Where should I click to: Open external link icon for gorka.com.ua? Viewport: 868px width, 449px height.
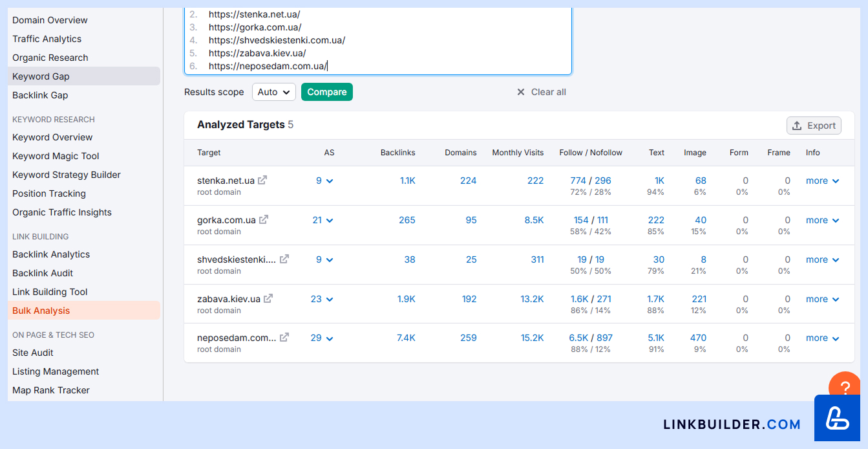click(x=264, y=220)
